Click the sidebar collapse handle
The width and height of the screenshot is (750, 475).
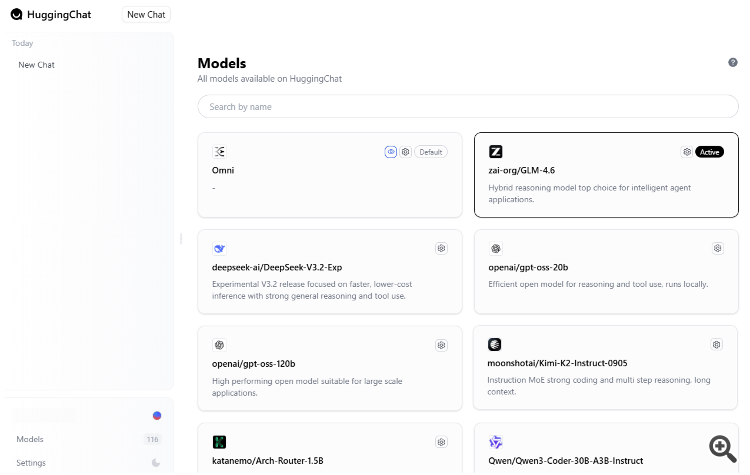coord(181,238)
